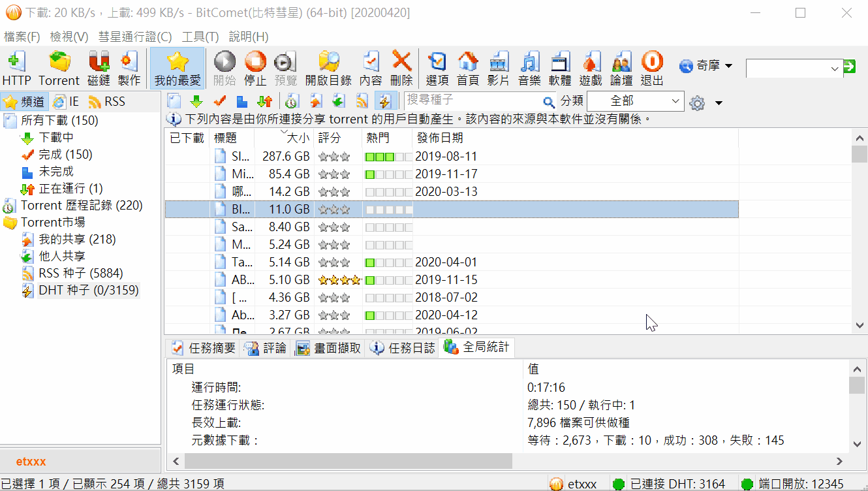The height and width of the screenshot is (491, 868).
Task: Open task 內容 properties
Action: (x=371, y=69)
